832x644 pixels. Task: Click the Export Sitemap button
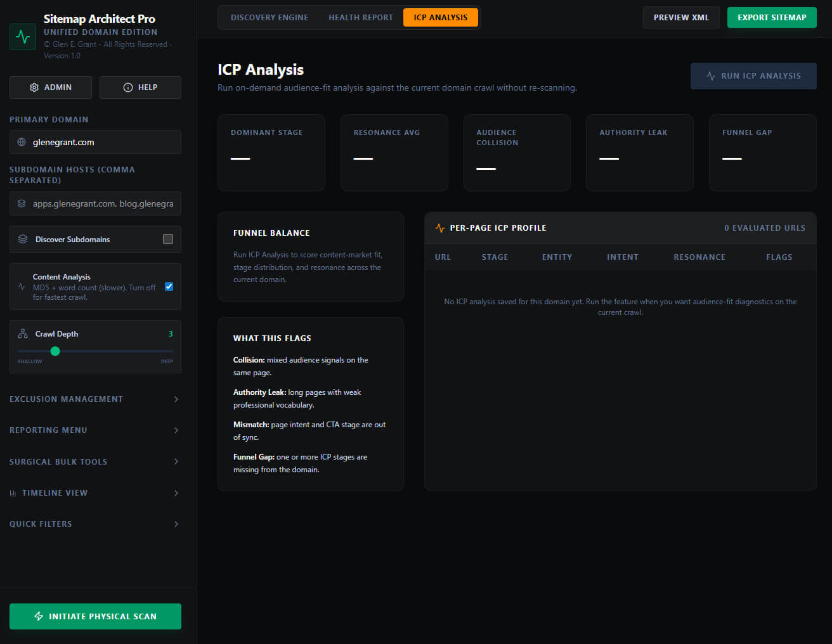coord(772,18)
